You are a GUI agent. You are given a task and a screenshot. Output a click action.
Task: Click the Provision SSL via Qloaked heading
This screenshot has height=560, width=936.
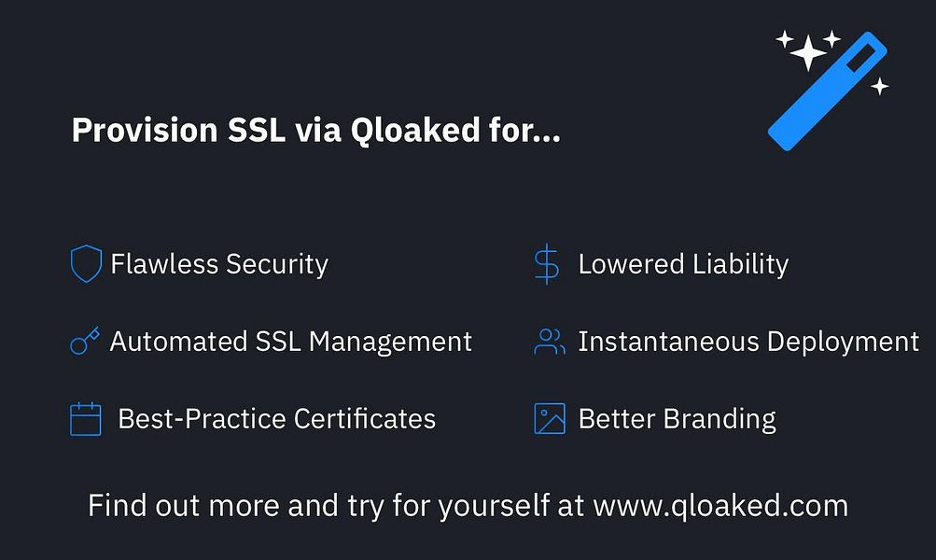[x=316, y=130]
